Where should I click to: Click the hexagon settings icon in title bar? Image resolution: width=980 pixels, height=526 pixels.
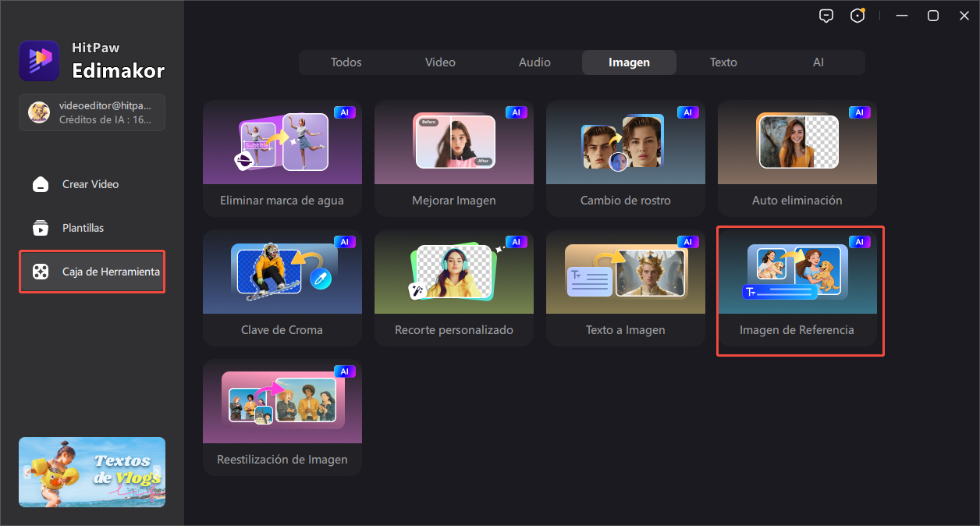coord(857,16)
